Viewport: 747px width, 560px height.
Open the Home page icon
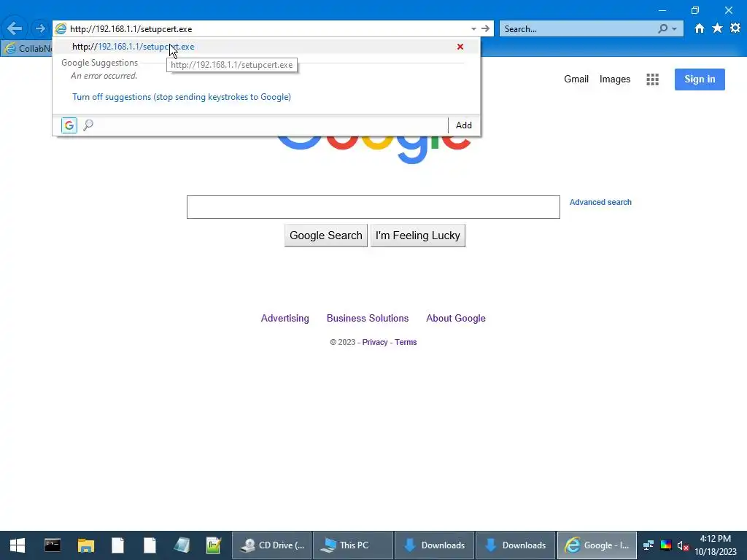(699, 28)
